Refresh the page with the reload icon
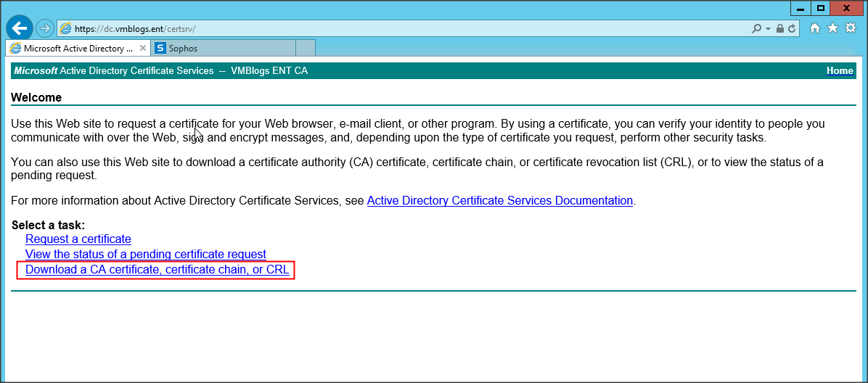This screenshot has height=383, width=868. [792, 28]
